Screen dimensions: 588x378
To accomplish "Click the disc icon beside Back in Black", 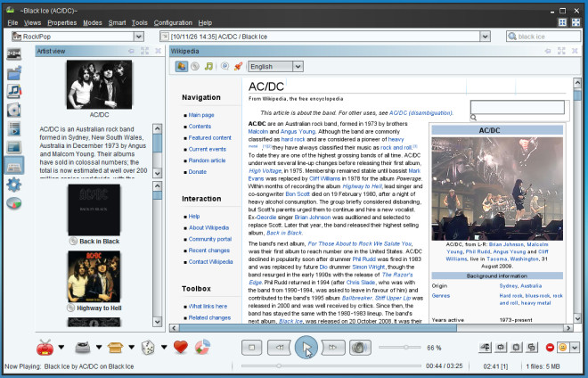I will click(x=73, y=241).
